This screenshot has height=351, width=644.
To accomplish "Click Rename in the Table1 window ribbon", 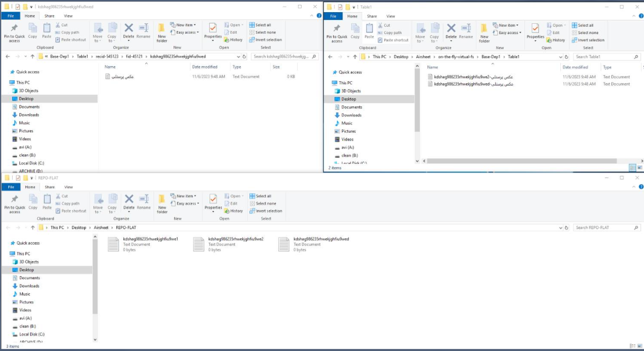I will 466,31.
